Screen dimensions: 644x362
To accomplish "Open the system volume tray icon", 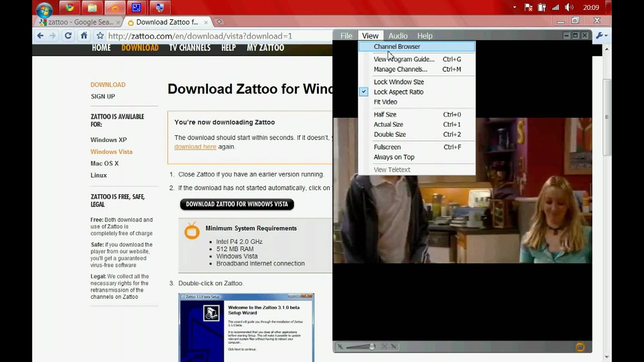I will point(569,8).
